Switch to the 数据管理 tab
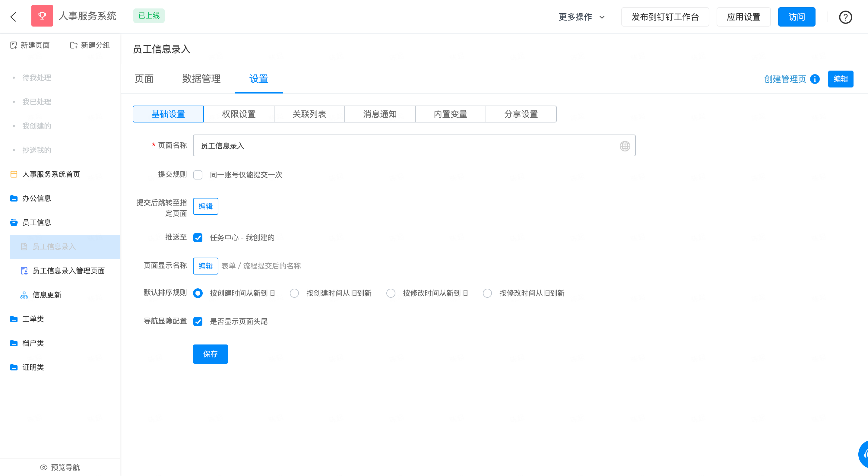 (x=201, y=79)
